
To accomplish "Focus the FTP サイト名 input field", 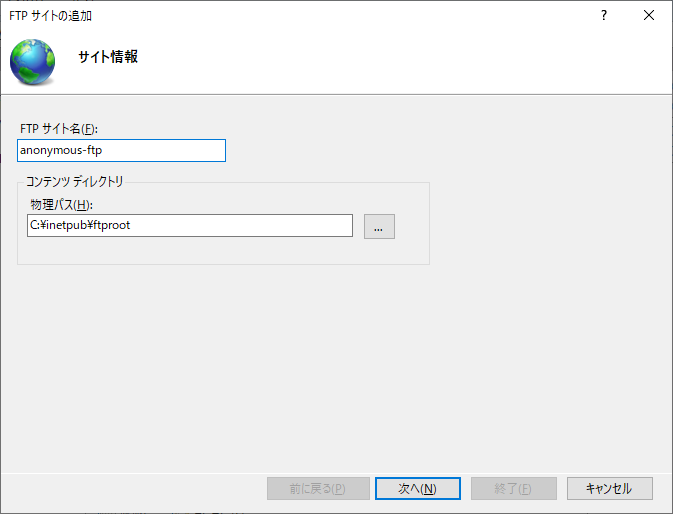I will [122, 150].
